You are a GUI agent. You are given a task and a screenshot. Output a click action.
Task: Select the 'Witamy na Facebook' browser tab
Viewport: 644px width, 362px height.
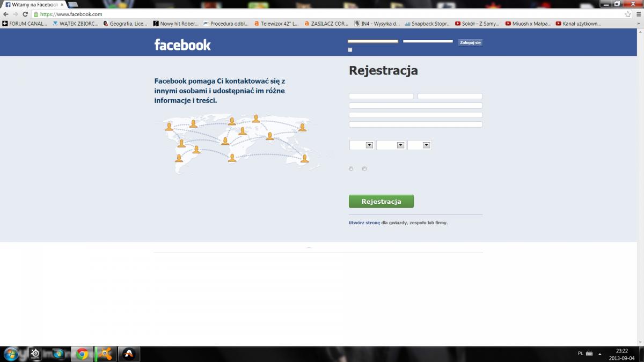click(34, 4)
